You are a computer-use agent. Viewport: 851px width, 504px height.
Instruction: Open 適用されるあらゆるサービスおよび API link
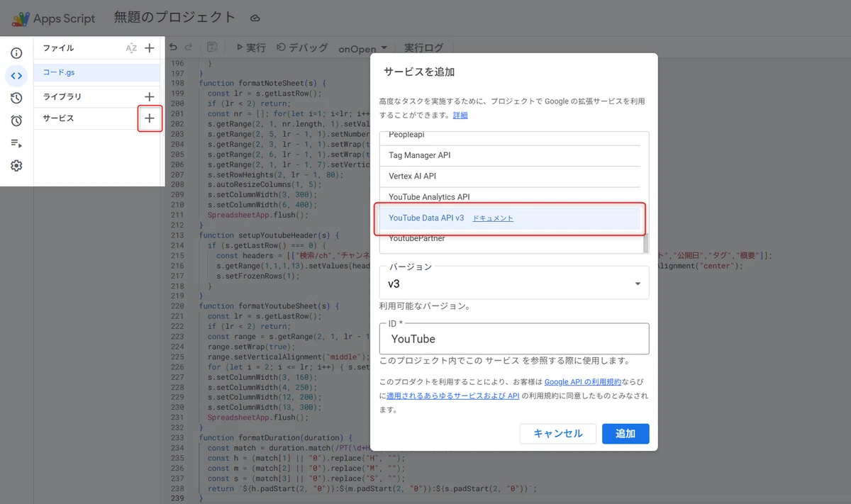[453, 396]
